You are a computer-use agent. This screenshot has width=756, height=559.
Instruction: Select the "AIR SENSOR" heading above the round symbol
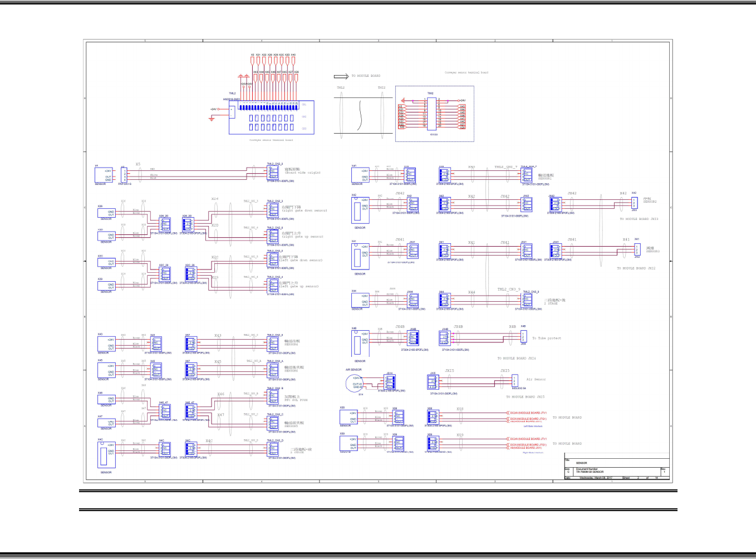tap(354, 370)
